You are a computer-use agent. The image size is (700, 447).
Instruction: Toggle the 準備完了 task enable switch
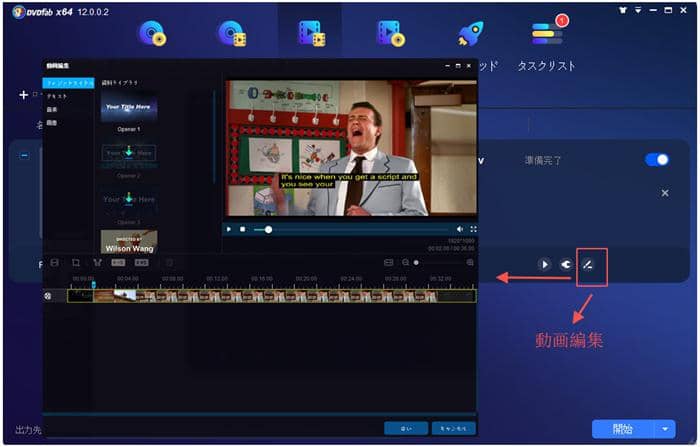coord(657,160)
